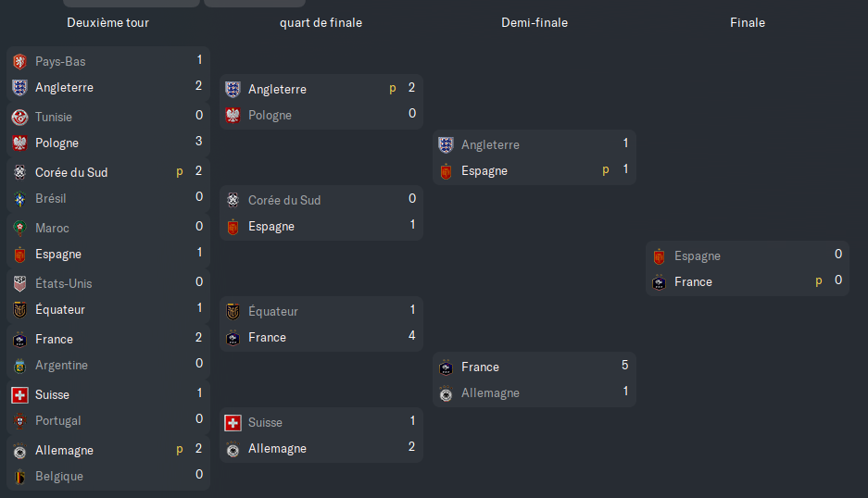
Task: Click the "Finale" column header
Action: click(x=748, y=22)
